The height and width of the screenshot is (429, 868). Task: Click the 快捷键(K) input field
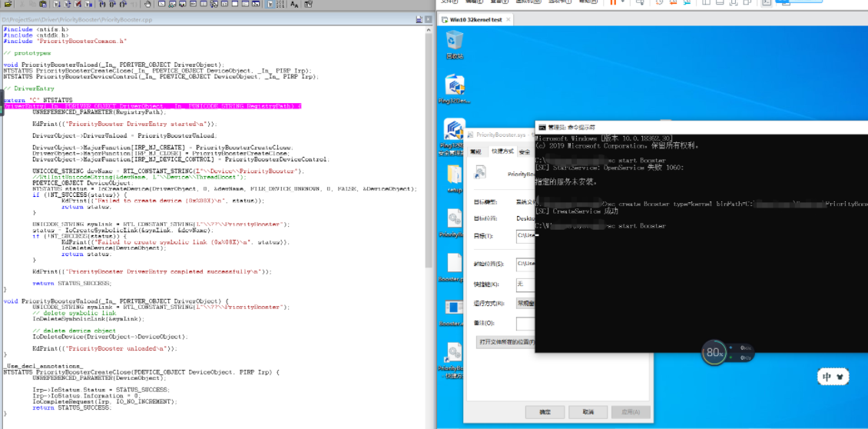click(525, 284)
